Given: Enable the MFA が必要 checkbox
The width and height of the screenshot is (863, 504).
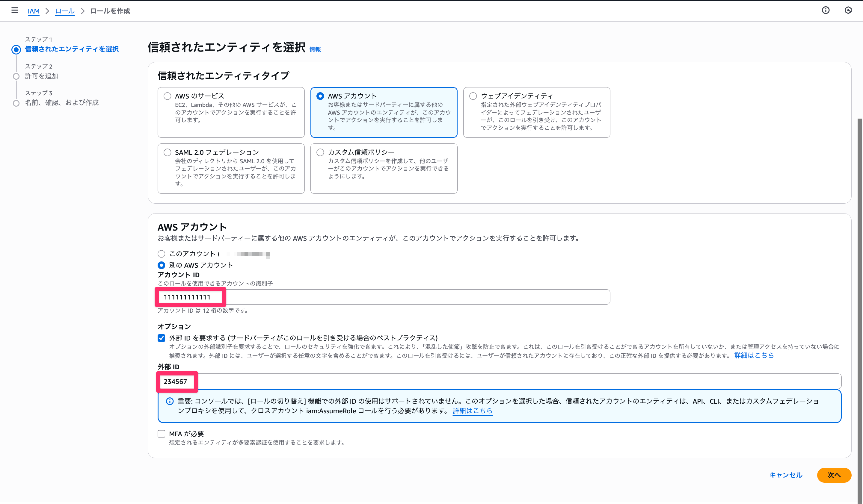Looking at the screenshot, I should pos(161,434).
